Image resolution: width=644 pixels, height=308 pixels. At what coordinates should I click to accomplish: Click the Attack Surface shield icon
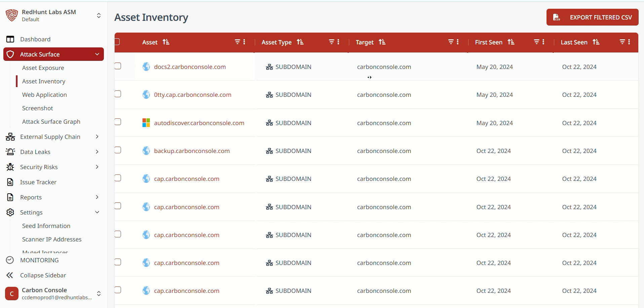(x=10, y=54)
